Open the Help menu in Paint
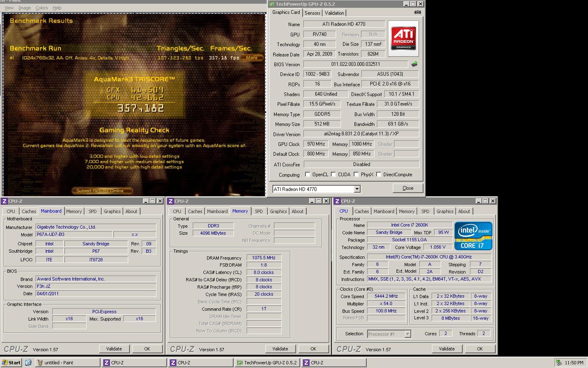The image size is (588, 368). [x=57, y=8]
